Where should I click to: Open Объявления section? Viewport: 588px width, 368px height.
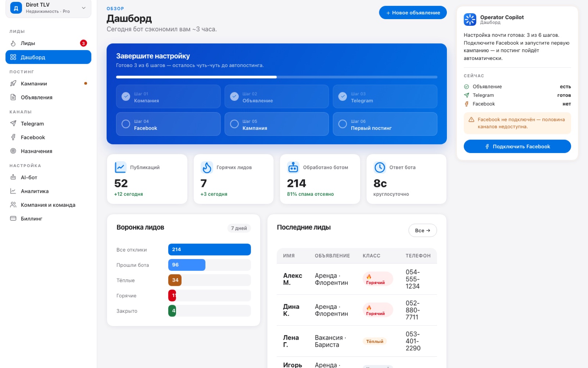[x=48, y=97]
